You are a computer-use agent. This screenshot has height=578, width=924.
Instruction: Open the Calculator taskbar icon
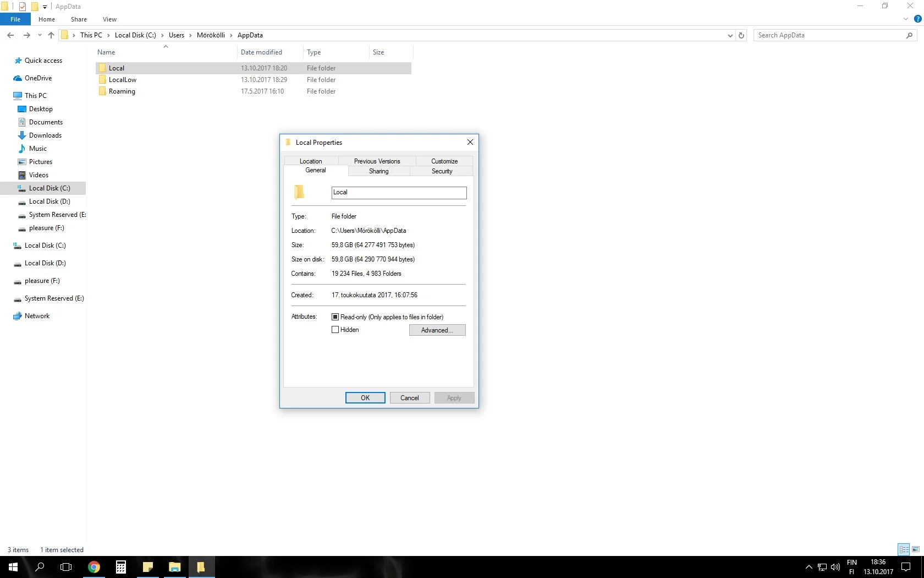click(x=121, y=567)
